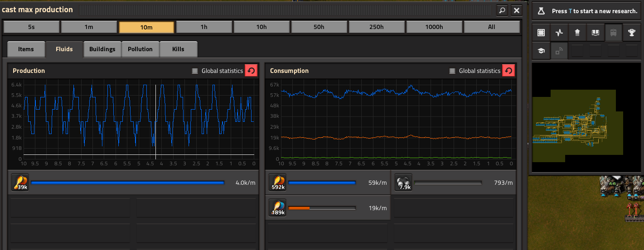Select the 1h time range
Viewport: 644px width, 250px height.
click(x=204, y=27)
